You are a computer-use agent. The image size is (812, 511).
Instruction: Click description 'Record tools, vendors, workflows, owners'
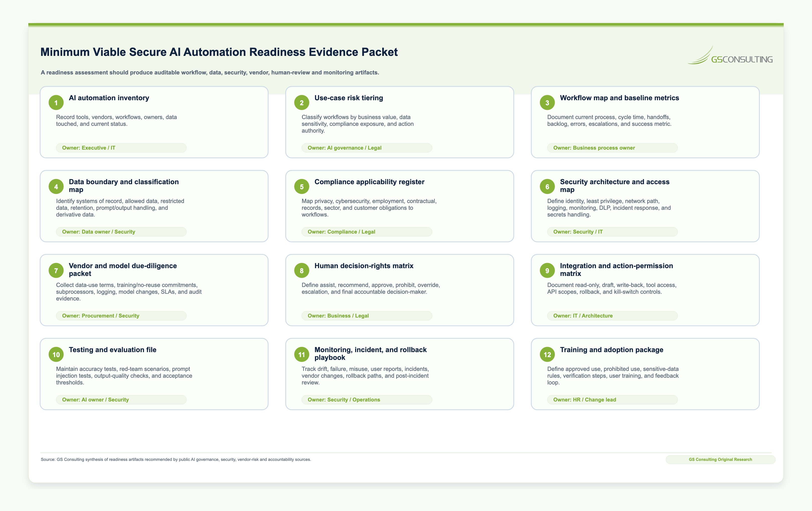click(x=116, y=120)
